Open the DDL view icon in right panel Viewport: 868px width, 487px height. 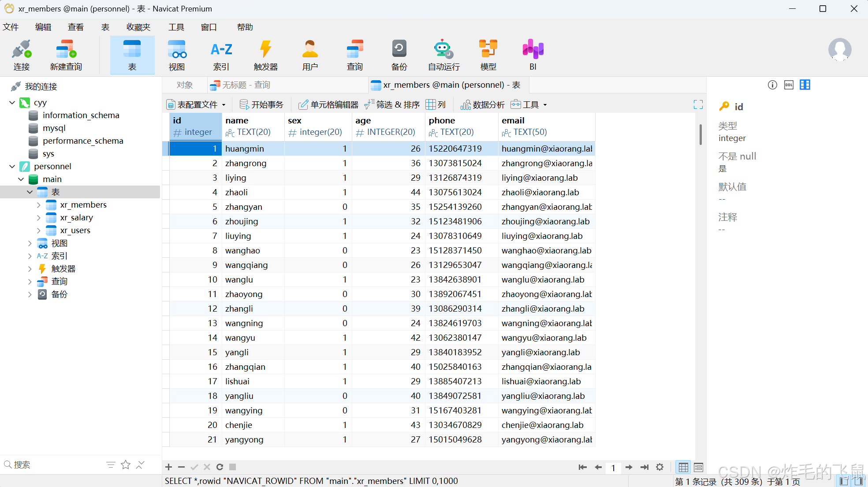click(x=789, y=85)
